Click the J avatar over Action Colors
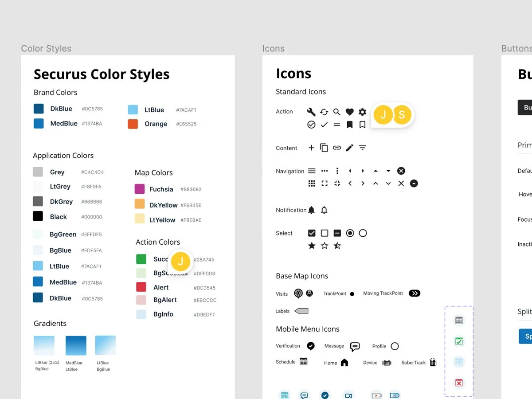The image size is (532, 399). (180, 262)
